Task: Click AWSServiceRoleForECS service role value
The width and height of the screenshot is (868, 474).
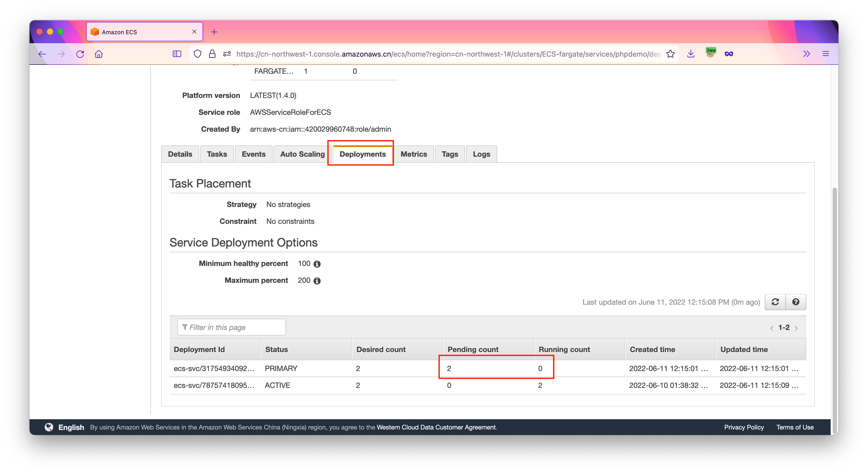Action: pyautogui.click(x=290, y=112)
